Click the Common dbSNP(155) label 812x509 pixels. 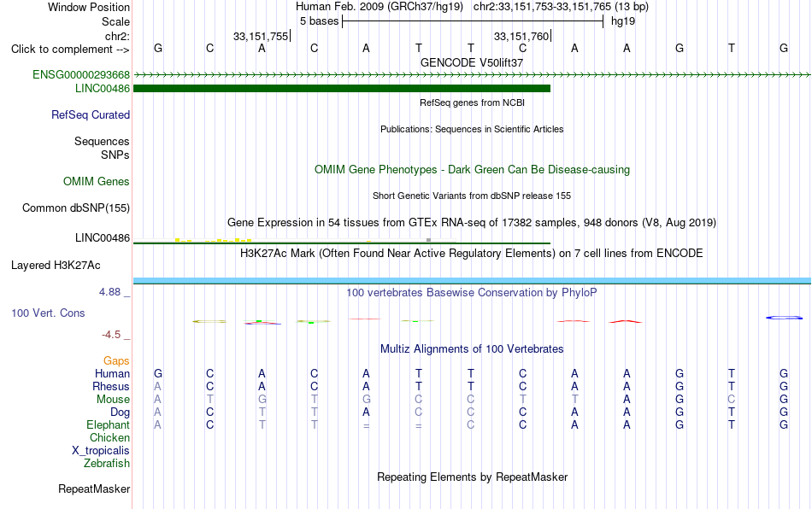(76, 208)
